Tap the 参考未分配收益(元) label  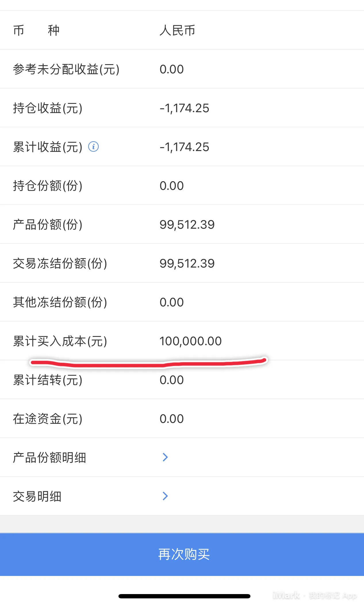pos(66,69)
